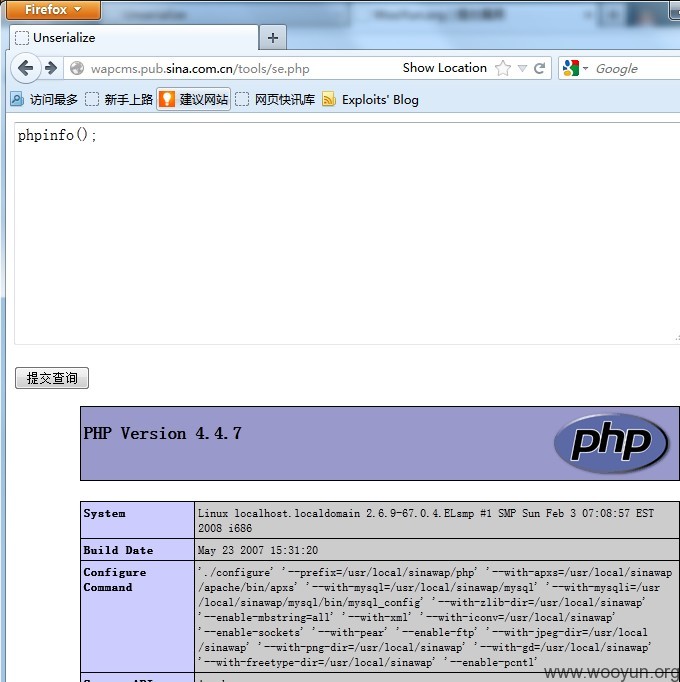Click the Google search engine icon
This screenshot has width=680, height=682.
tap(571, 68)
